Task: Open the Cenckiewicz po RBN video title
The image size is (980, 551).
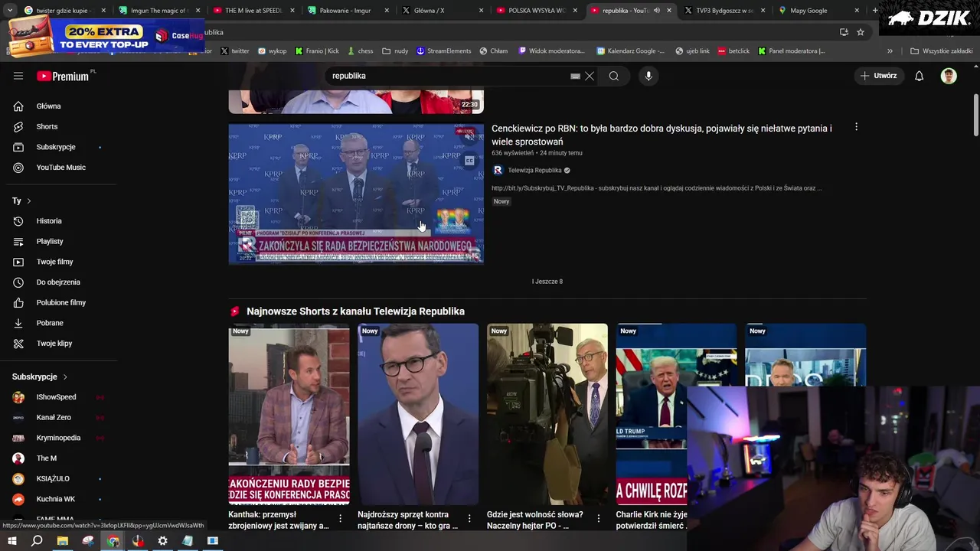Action: click(661, 135)
